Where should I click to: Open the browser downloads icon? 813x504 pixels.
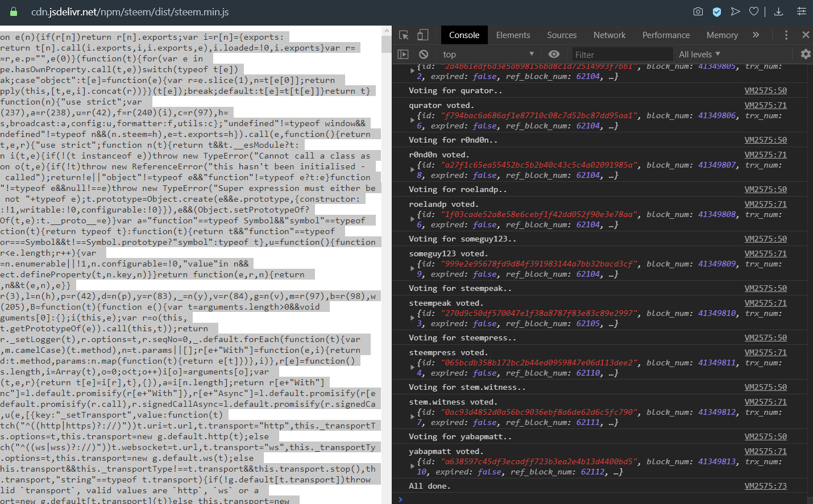click(779, 11)
